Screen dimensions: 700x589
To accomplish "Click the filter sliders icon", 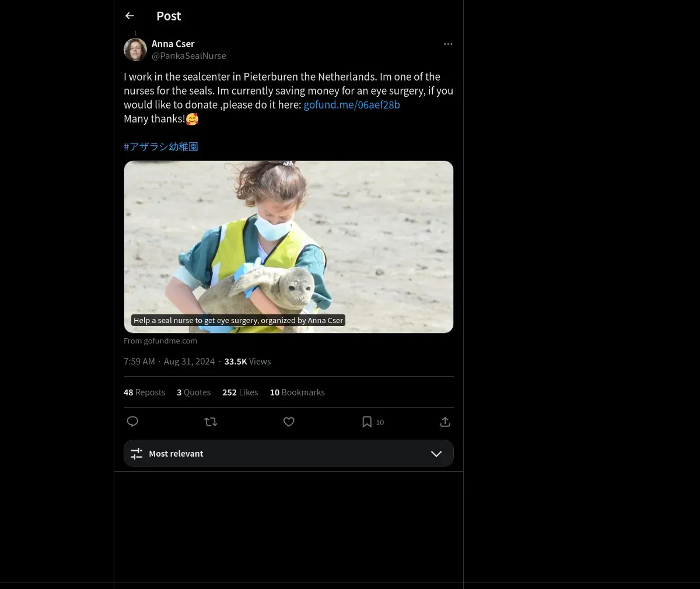I will point(136,454).
